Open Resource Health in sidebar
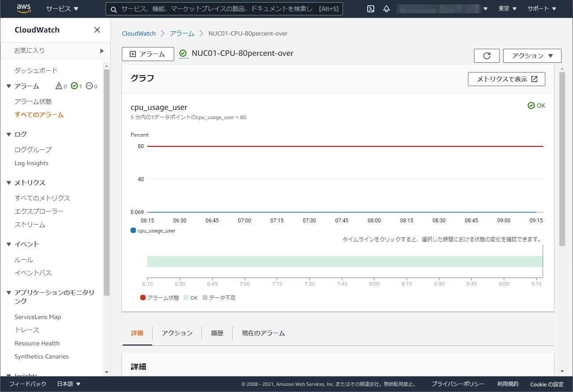573x392 pixels. [37, 343]
